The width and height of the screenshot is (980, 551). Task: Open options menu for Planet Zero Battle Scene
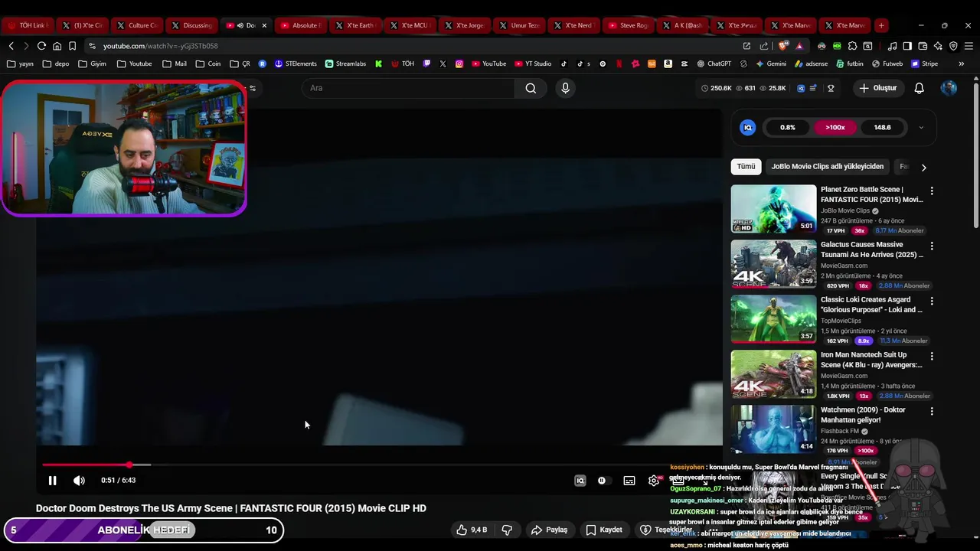(x=932, y=191)
